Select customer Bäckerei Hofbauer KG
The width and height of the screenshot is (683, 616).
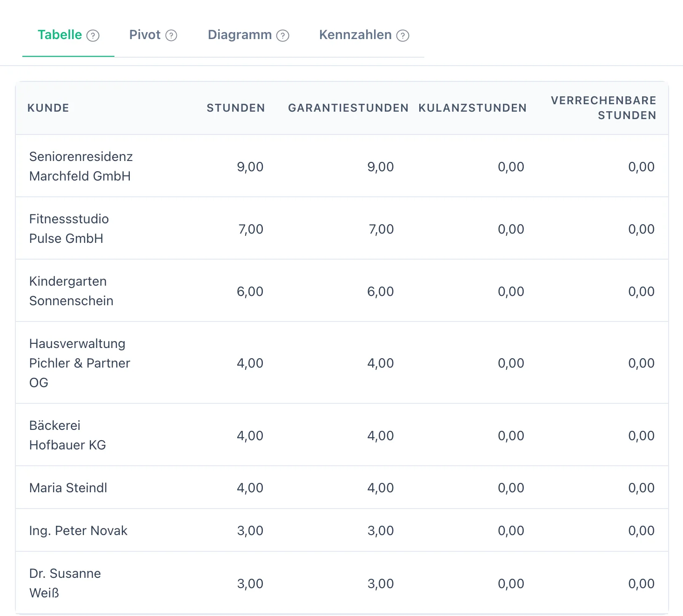click(67, 435)
